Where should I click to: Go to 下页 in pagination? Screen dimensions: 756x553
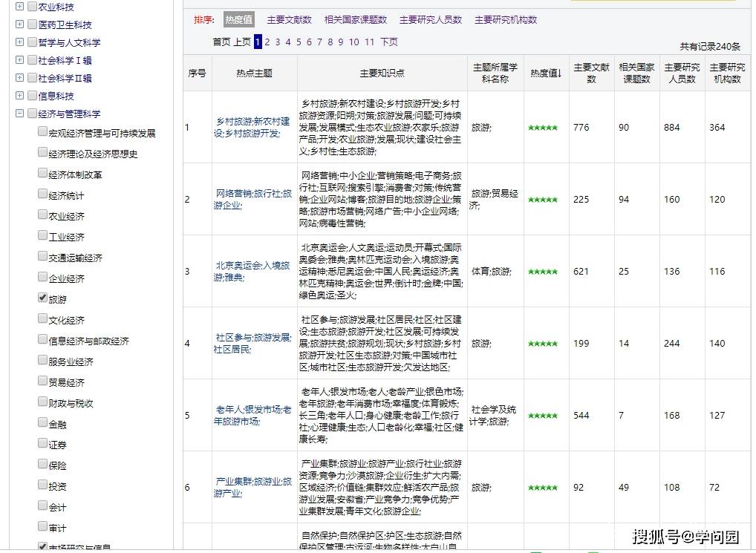point(389,42)
